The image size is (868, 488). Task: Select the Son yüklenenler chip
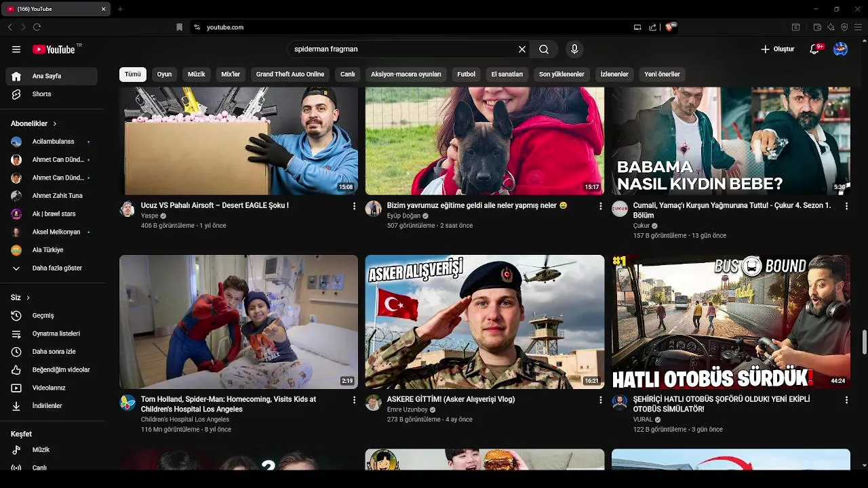(x=561, y=75)
